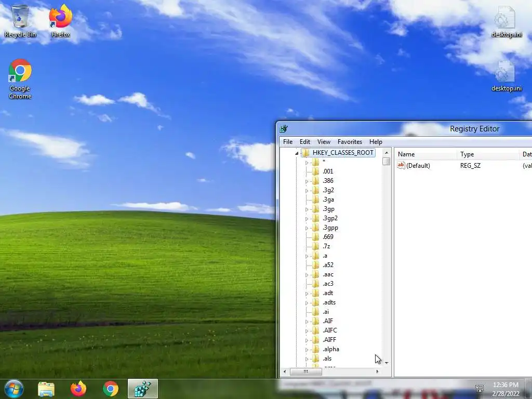Click the .7z key folder icon
532x399 pixels.
click(316, 246)
